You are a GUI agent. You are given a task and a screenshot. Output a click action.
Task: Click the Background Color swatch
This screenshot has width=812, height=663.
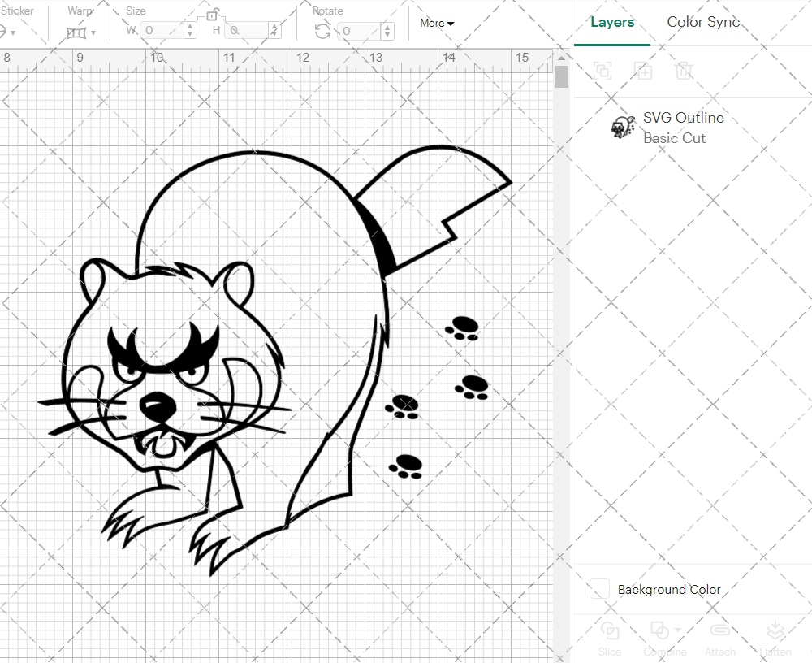click(x=600, y=590)
